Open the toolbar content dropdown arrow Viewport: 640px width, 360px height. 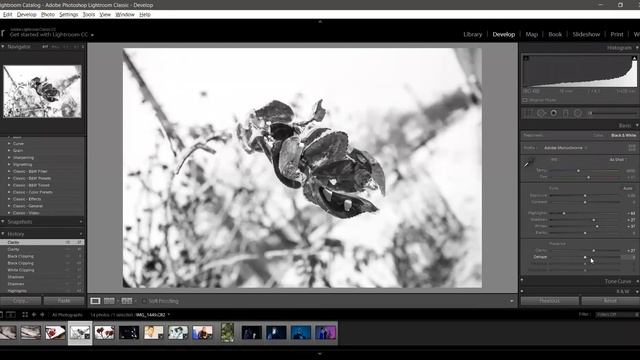point(512,301)
